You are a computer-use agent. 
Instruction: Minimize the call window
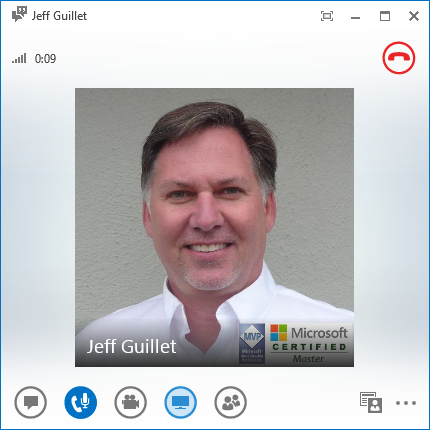point(356,17)
